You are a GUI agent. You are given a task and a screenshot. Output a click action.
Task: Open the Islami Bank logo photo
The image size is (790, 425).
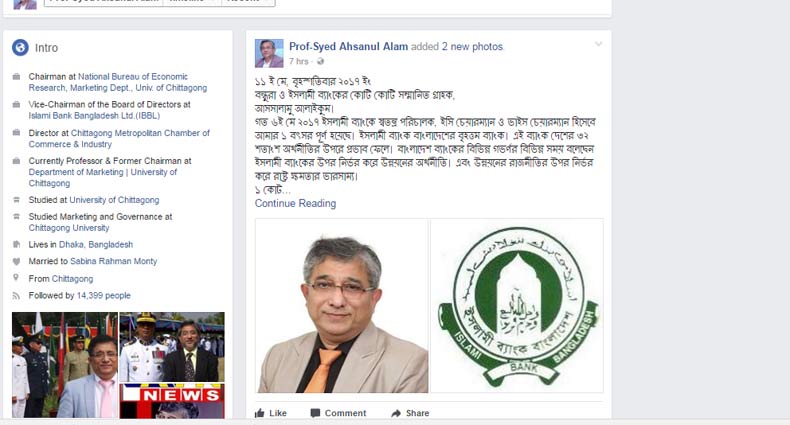[517, 306]
